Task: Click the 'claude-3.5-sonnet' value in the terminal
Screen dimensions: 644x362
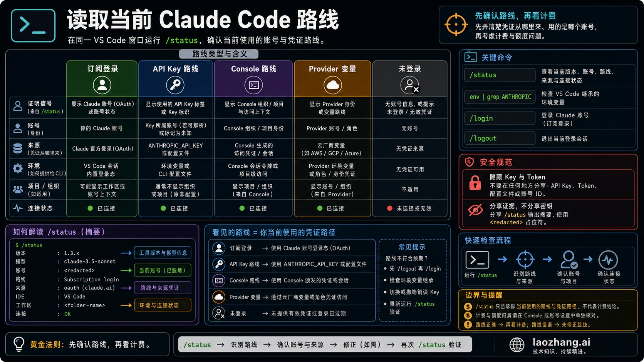Action: (90, 262)
